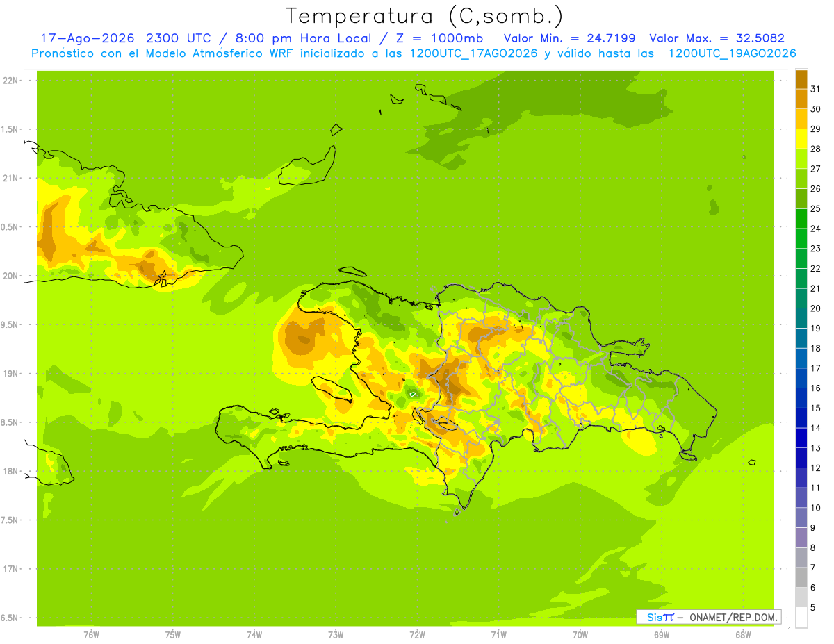Pick the orange swatch between 30 and 31
Image resolution: width=834 pixels, height=644 pixels.
[801, 99]
